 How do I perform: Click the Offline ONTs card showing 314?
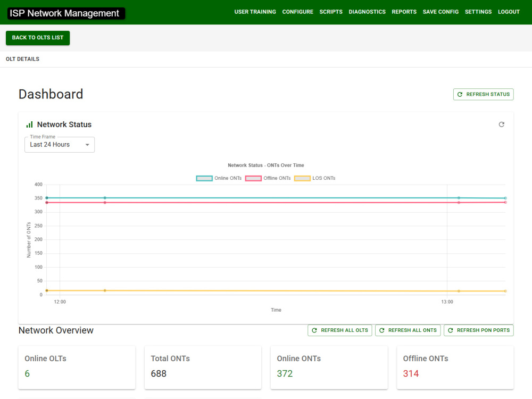click(455, 368)
